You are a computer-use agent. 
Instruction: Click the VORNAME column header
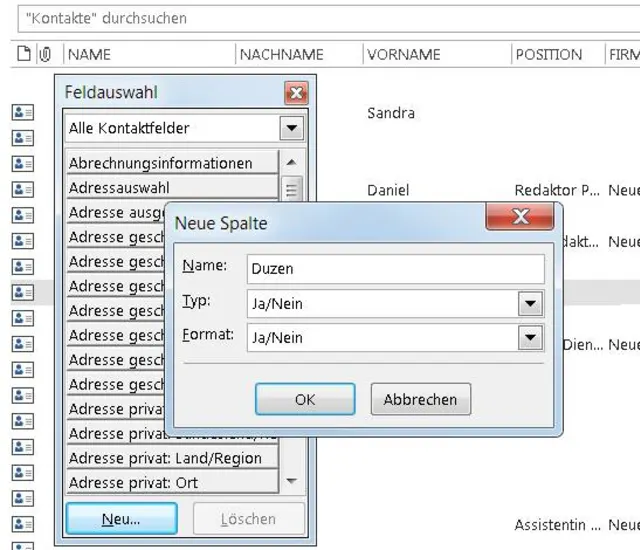(x=437, y=54)
